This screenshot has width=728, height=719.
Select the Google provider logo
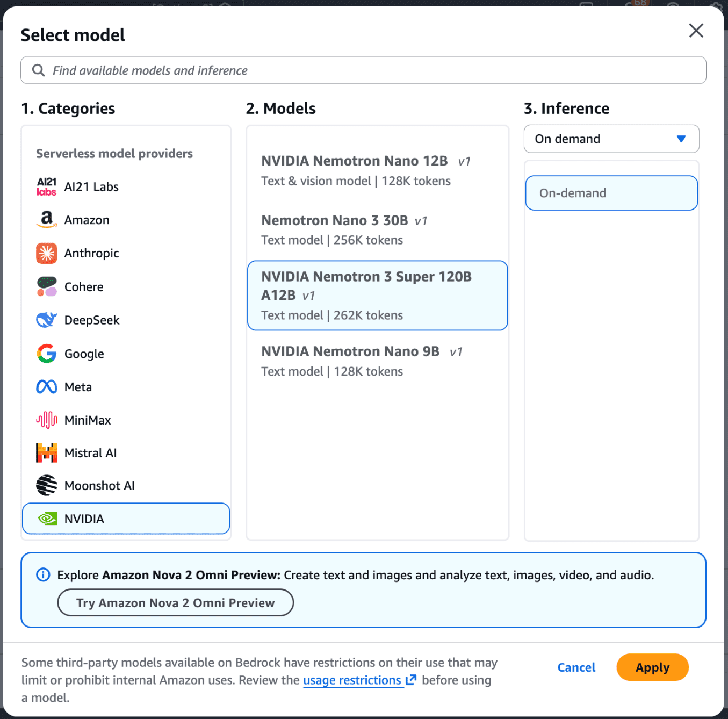click(47, 354)
